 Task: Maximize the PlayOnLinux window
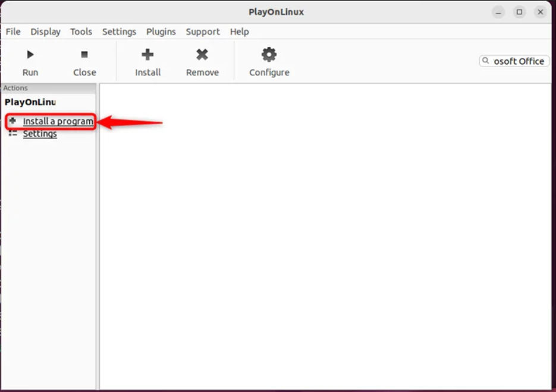tap(520, 12)
